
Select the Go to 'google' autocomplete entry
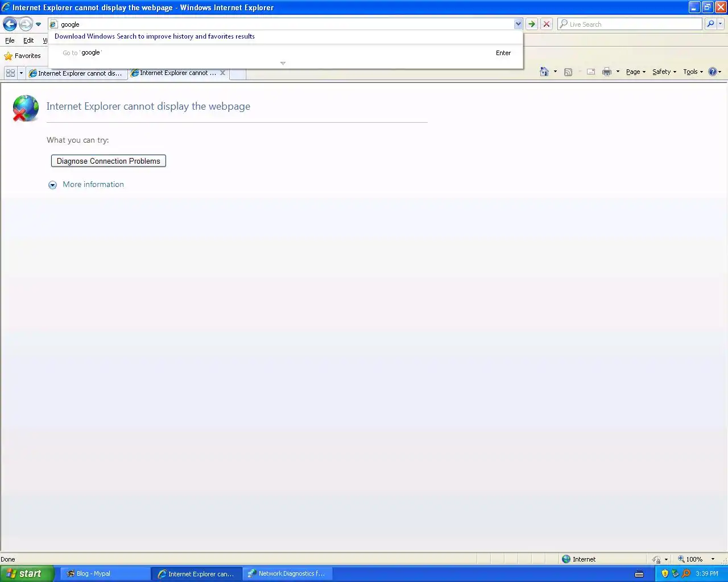pyautogui.click(x=286, y=53)
